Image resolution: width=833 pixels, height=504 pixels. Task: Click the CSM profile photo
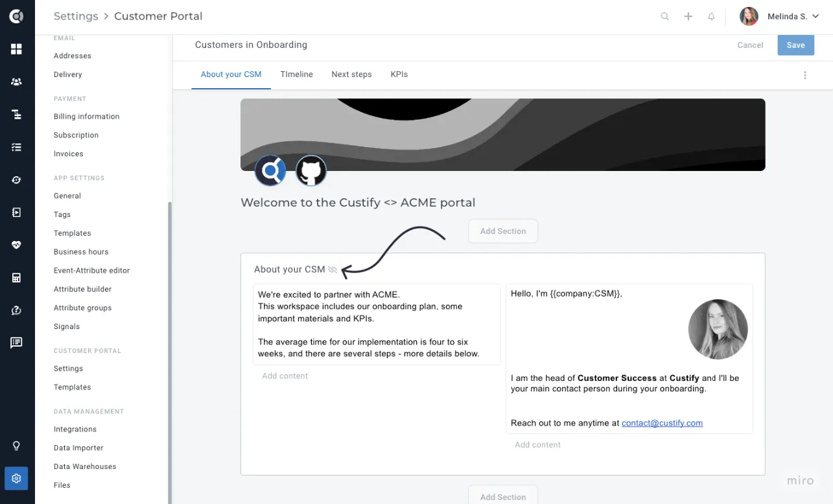(718, 329)
